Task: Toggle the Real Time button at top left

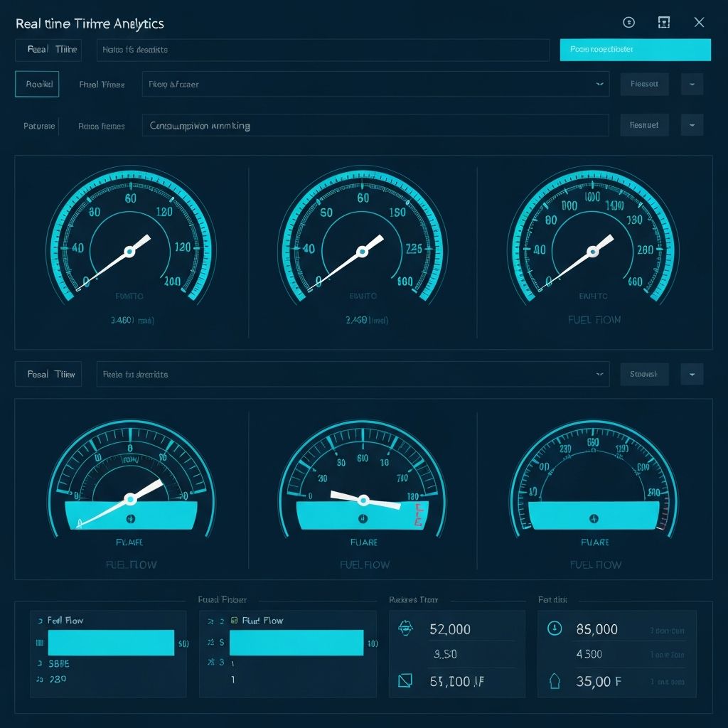Action: click(48, 50)
